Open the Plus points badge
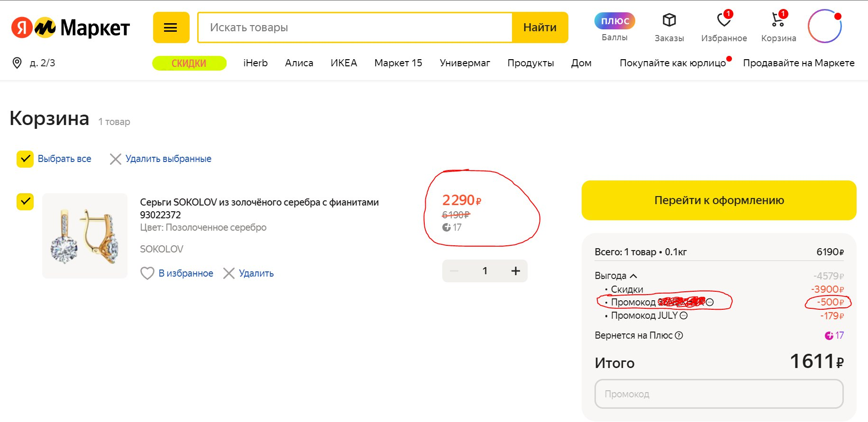 (614, 21)
